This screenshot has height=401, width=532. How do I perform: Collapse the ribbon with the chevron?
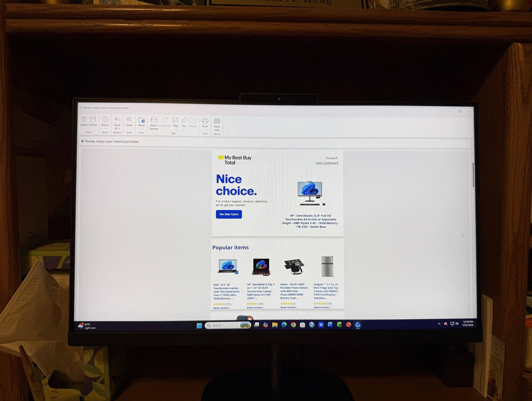470,135
